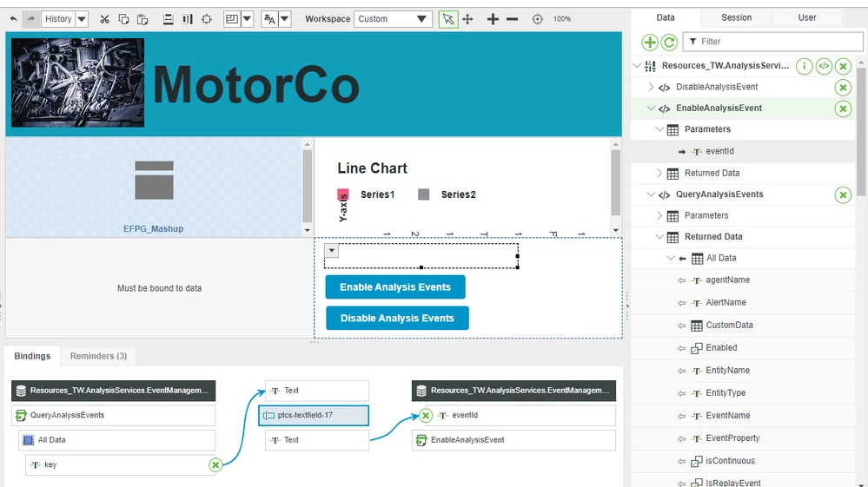Select the AlertName field
Image resolution: width=868 pixels, height=487 pixels.
tap(744, 303)
